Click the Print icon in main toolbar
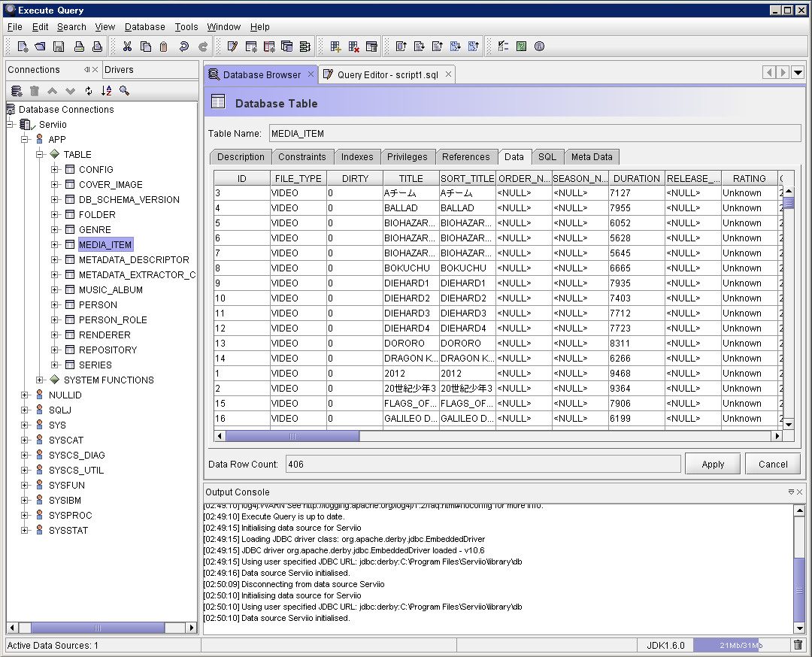 (x=78, y=47)
